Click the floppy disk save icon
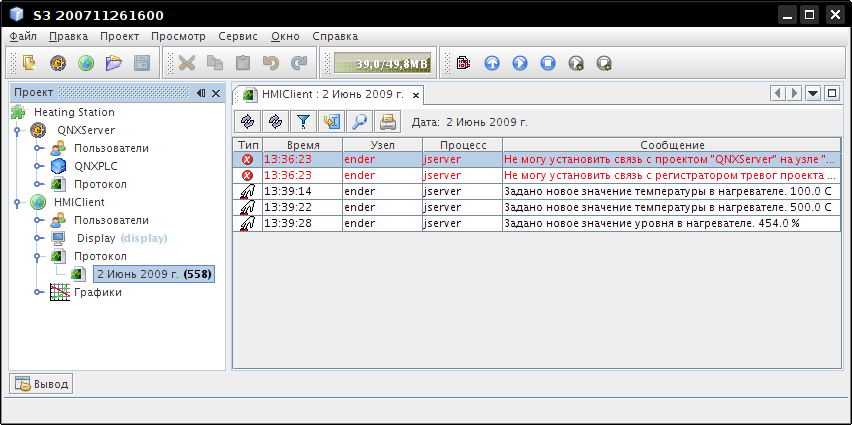Screen dimensions: 852x425 142,63
